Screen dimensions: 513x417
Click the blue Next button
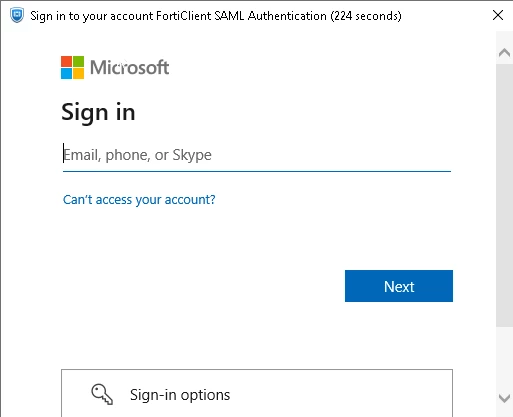(x=399, y=286)
